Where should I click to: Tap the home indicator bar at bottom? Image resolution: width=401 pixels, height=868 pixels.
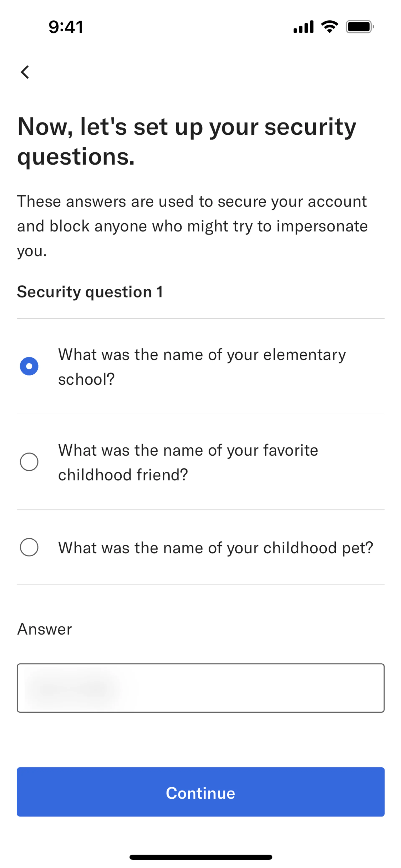coord(201,857)
